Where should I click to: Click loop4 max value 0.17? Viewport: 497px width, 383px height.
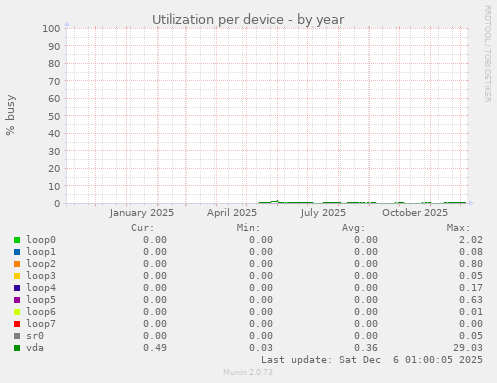click(x=471, y=288)
